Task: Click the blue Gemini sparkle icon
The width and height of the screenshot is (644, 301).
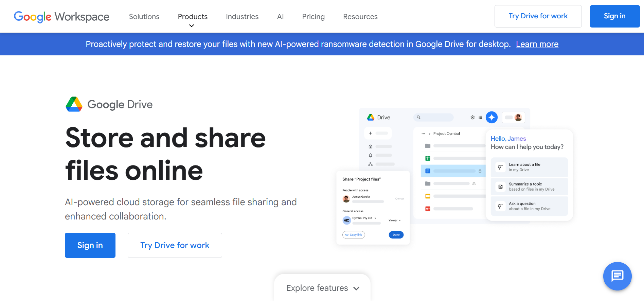Action: click(491, 117)
